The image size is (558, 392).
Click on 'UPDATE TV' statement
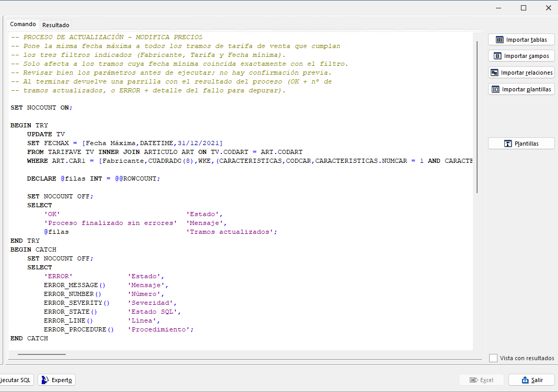[x=46, y=135]
